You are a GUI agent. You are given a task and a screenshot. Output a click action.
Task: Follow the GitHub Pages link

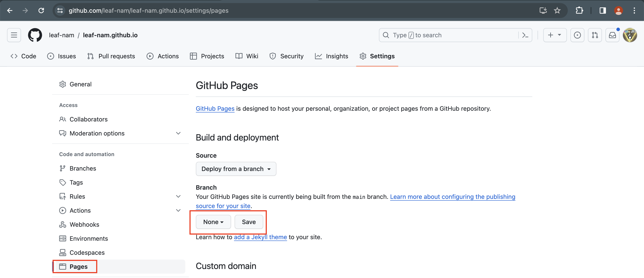tap(215, 108)
